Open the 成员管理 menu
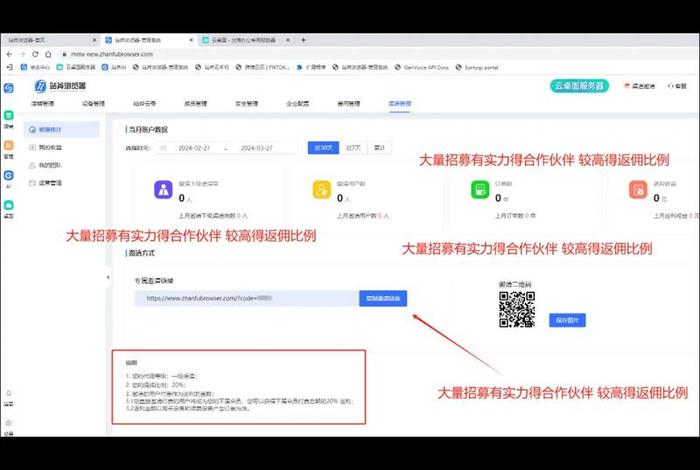The width and height of the screenshot is (700, 470). tap(196, 104)
